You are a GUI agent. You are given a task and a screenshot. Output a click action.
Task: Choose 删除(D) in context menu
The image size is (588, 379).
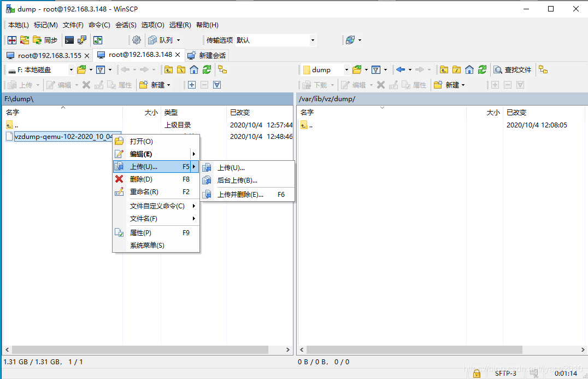[x=156, y=179]
